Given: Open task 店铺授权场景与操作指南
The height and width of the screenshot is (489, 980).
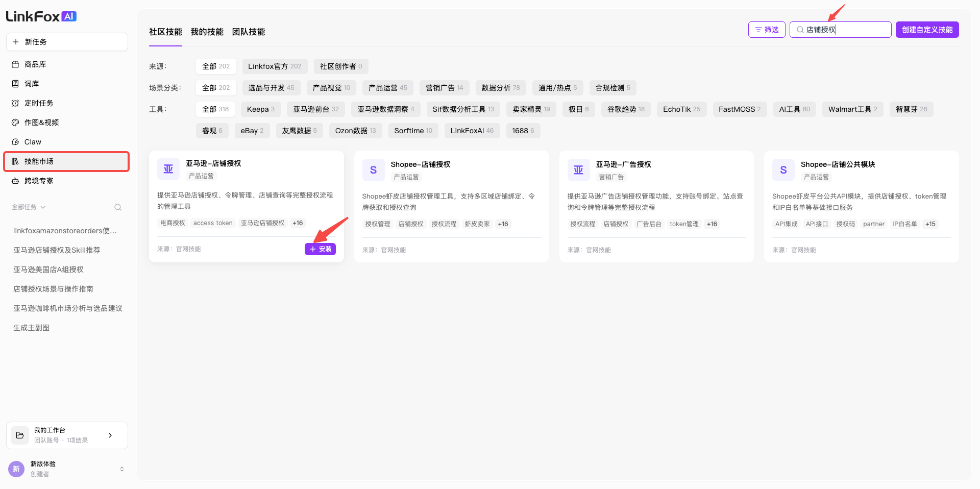Looking at the screenshot, I should [53, 289].
